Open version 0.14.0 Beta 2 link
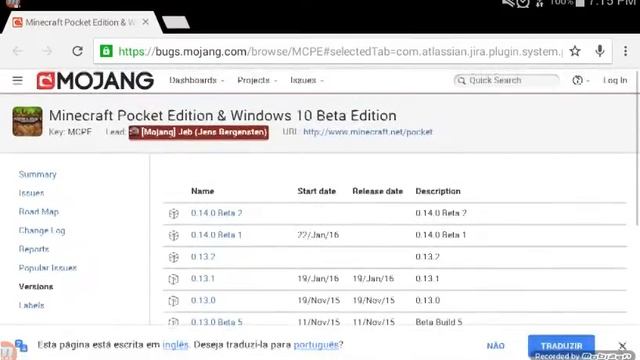The width and height of the screenshot is (640, 360). [216, 213]
